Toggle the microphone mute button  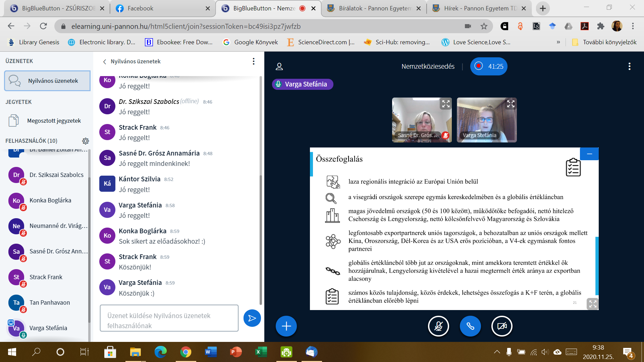coord(438,326)
